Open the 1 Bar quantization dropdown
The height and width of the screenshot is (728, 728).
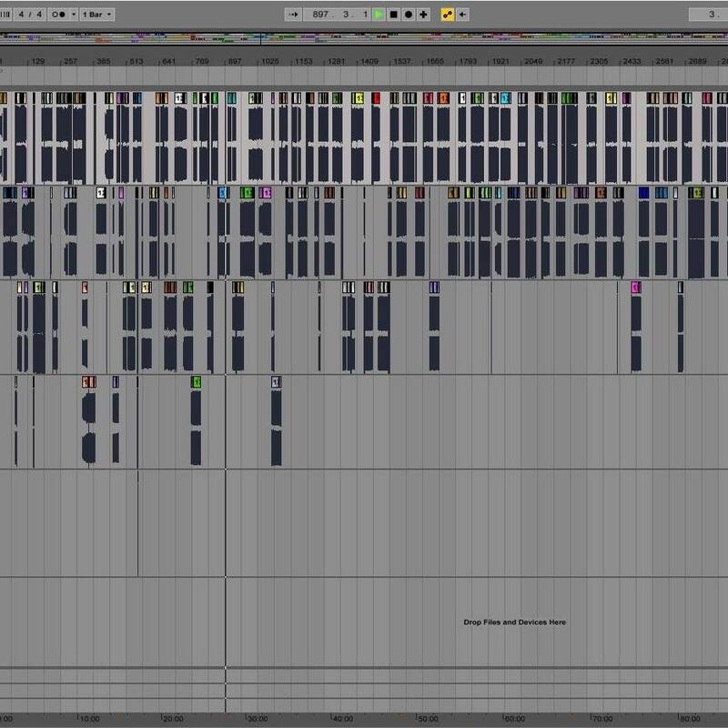(96, 15)
